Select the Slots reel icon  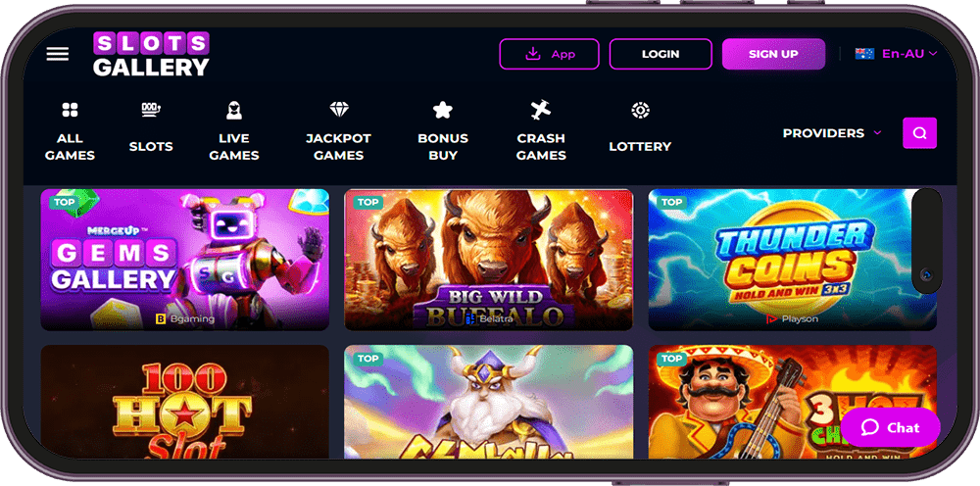click(x=151, y=111)
